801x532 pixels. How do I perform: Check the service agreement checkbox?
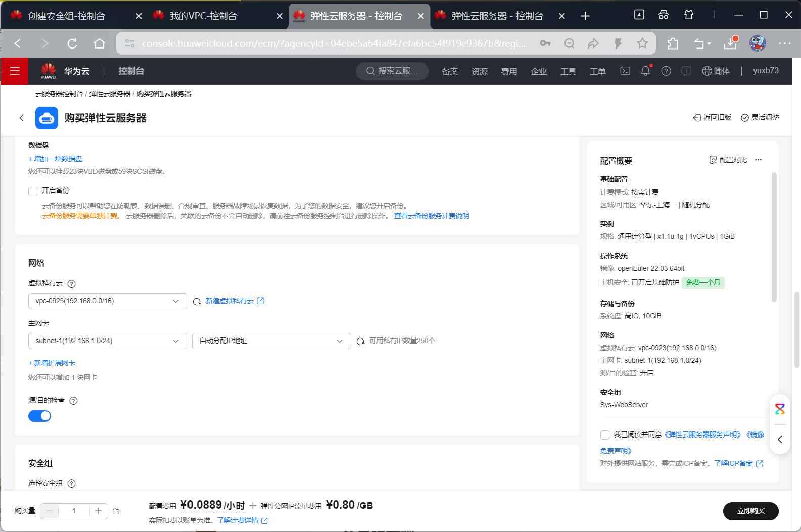click(604, 435)
